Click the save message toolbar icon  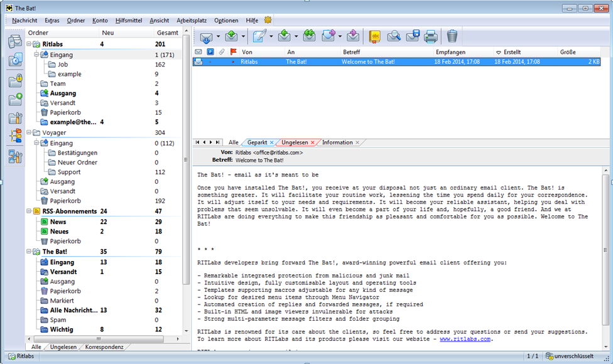coord(413,36)
